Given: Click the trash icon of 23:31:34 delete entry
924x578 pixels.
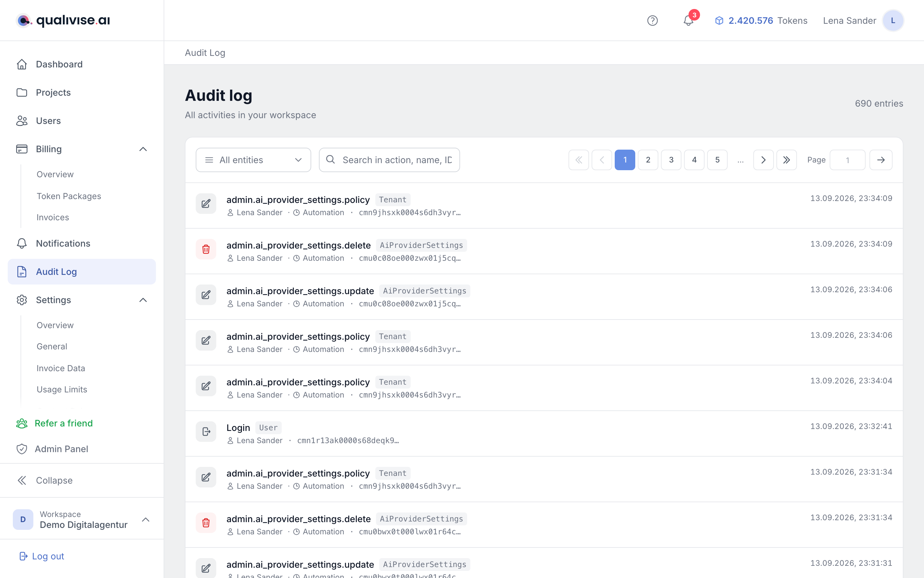Looking at the screenshot, I should click(206, 523).
